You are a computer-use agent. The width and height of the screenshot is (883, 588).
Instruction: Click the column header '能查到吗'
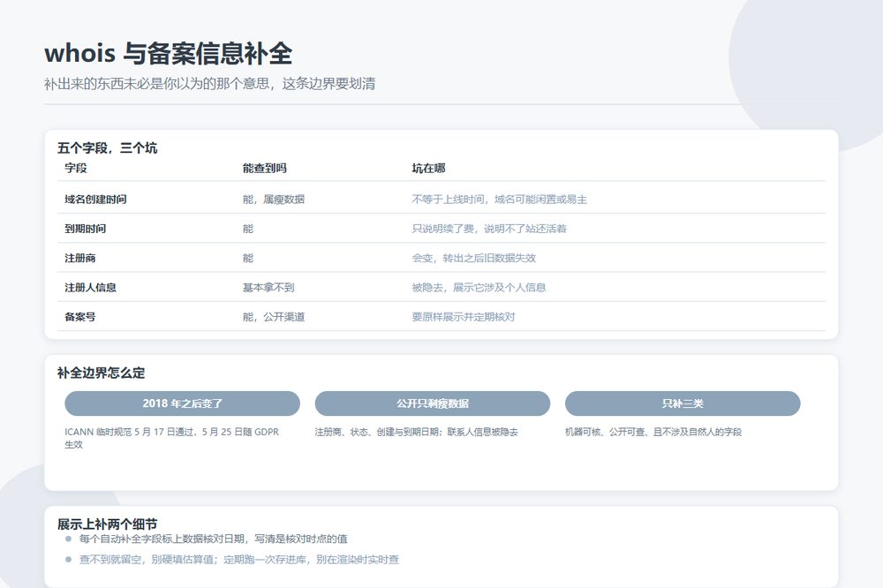265,168
